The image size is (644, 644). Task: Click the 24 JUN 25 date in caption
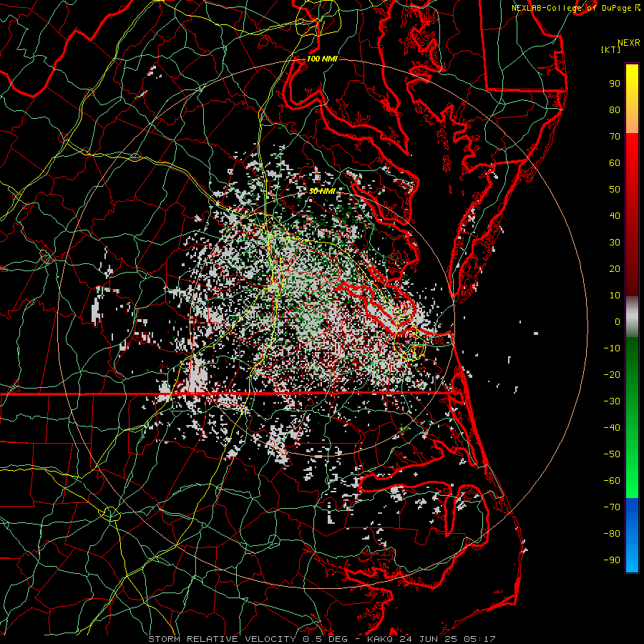(429, 639)
